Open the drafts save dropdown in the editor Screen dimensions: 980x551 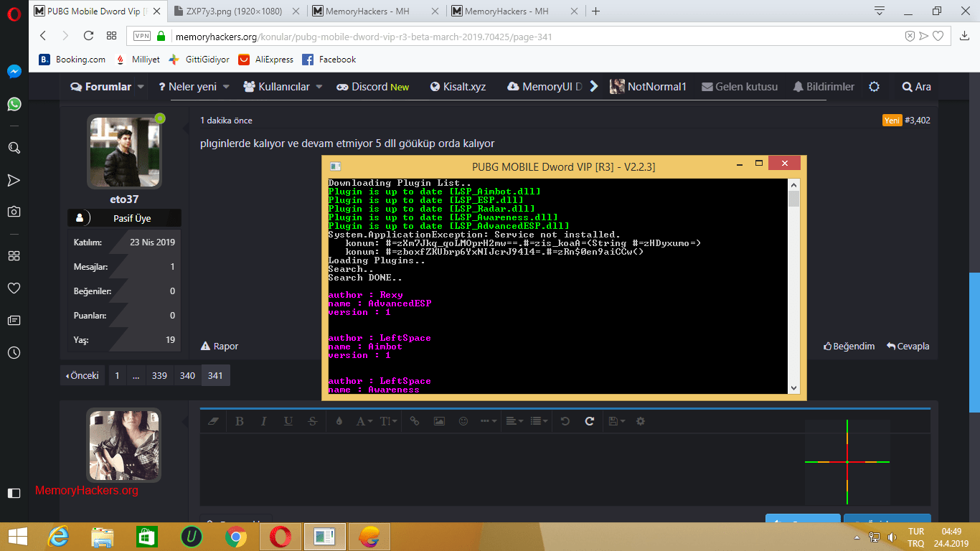click(x=616, y=421)
